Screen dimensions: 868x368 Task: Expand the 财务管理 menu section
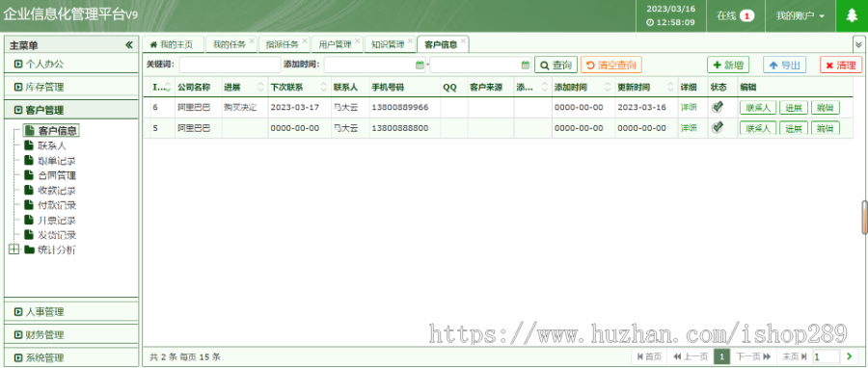coord(71,335)
